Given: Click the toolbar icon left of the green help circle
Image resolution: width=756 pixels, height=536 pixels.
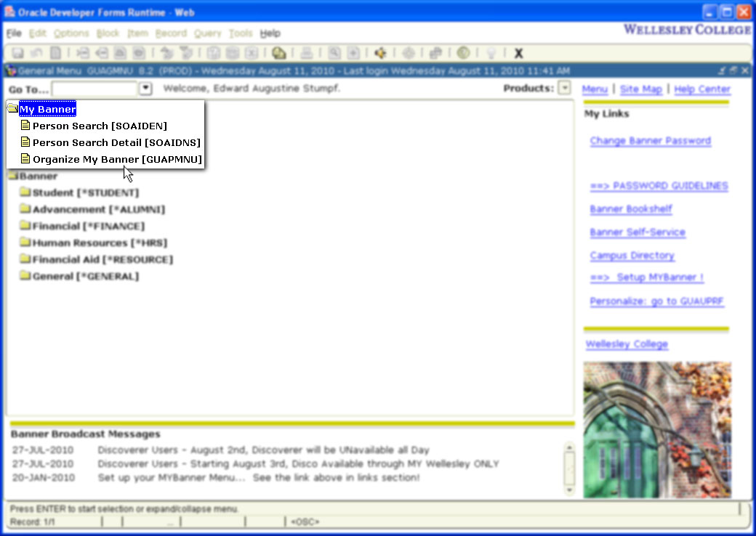Looking at the screenshot, I should coord(436,53).
